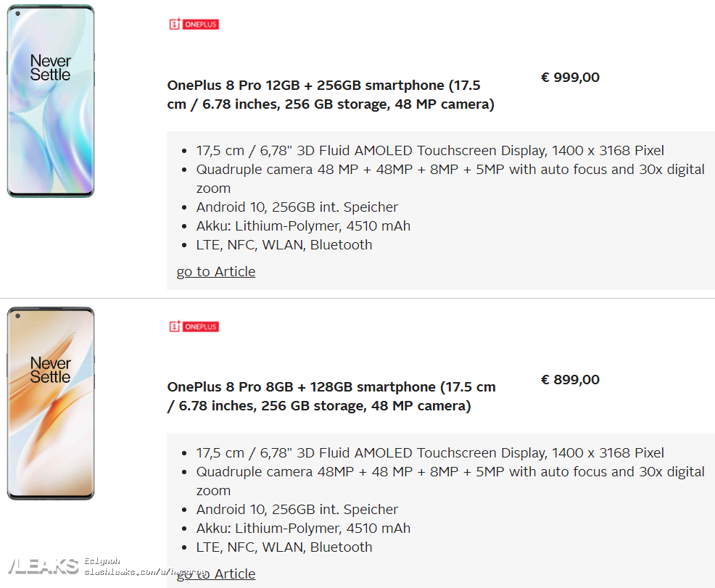Open the OnePlus 8 Pro 12GB + 256GB title
The width and height of the screenshot is (715, 588).
pyautogui.click(x=331, y=95)
